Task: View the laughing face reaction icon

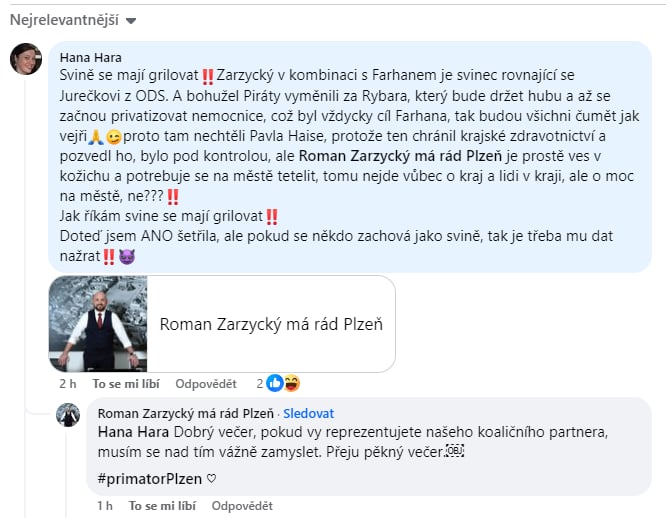Action: pos(292,383)
